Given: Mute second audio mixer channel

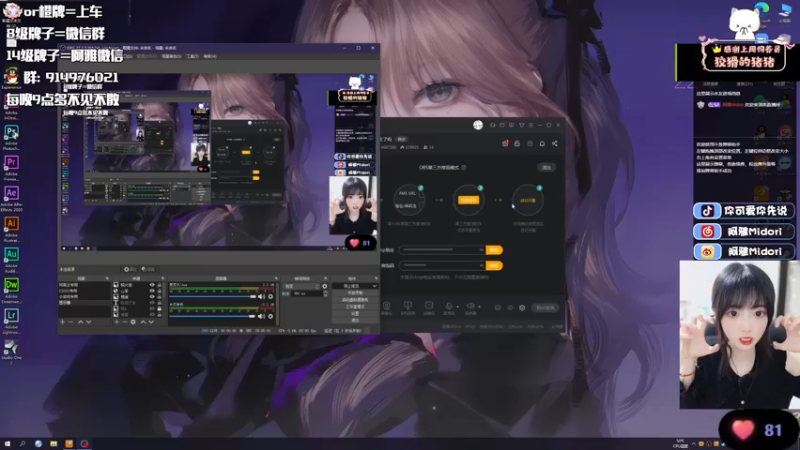Looking at the screenshot, I should tap(261, 316).
